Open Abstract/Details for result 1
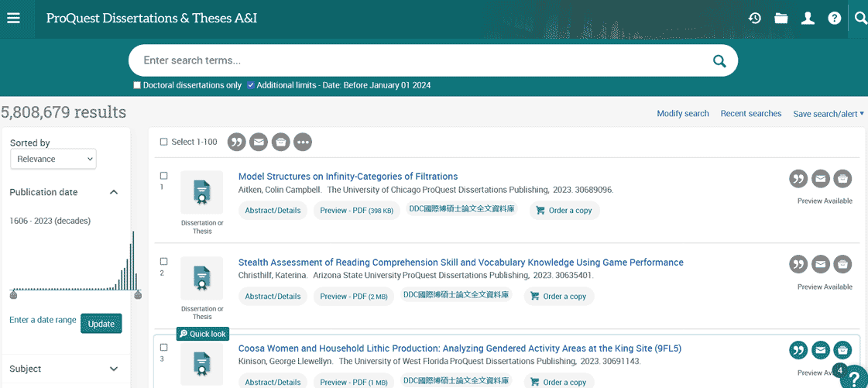 pyautogui.click(x=273, y=211)
